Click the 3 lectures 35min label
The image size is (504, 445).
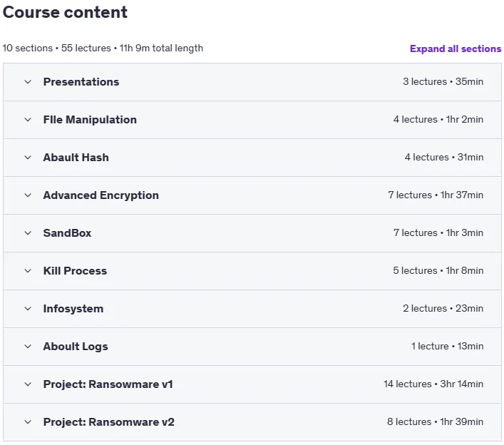click(x=443, y=82)
